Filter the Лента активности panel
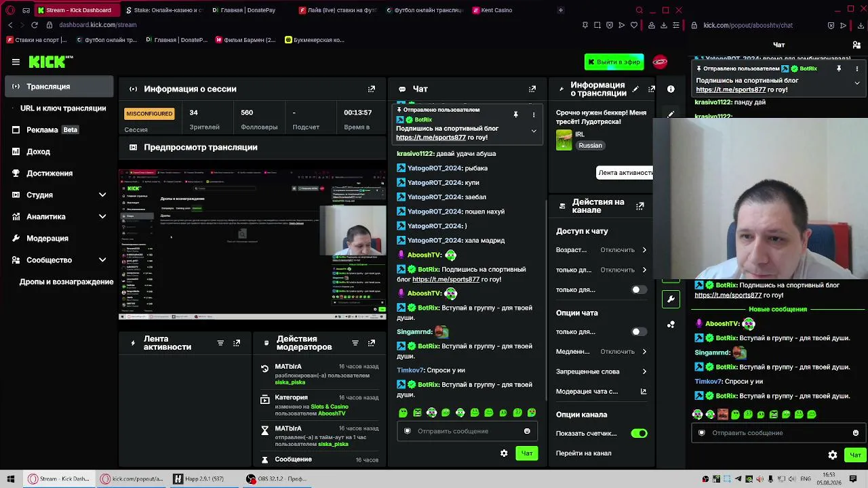This screenshot has height=488, width=868. (x=220, y=343)
